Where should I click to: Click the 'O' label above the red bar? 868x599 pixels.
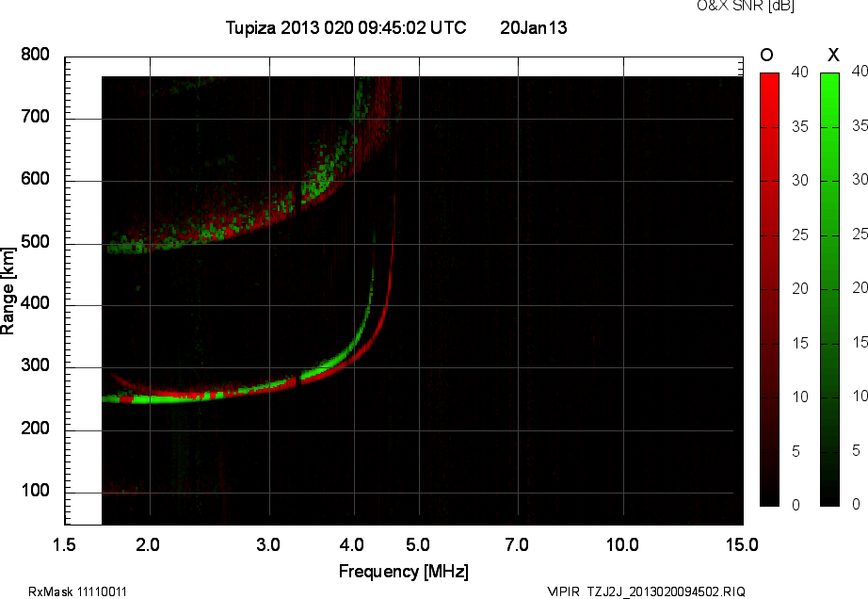(766, 55)
